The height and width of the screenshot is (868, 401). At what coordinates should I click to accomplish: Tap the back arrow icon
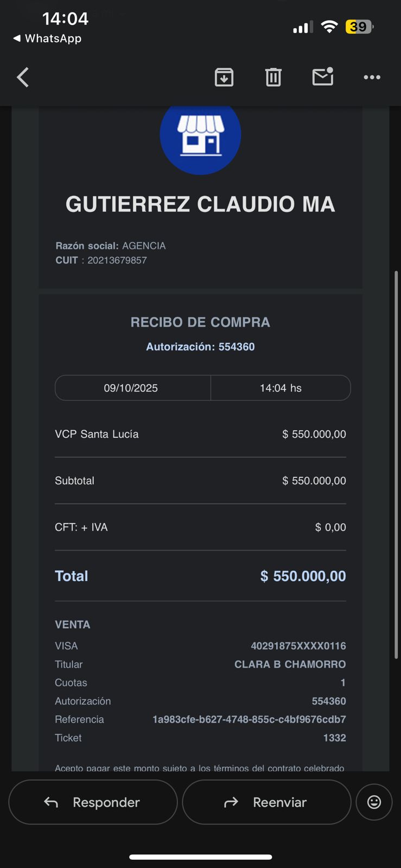[x=23, y=78]
